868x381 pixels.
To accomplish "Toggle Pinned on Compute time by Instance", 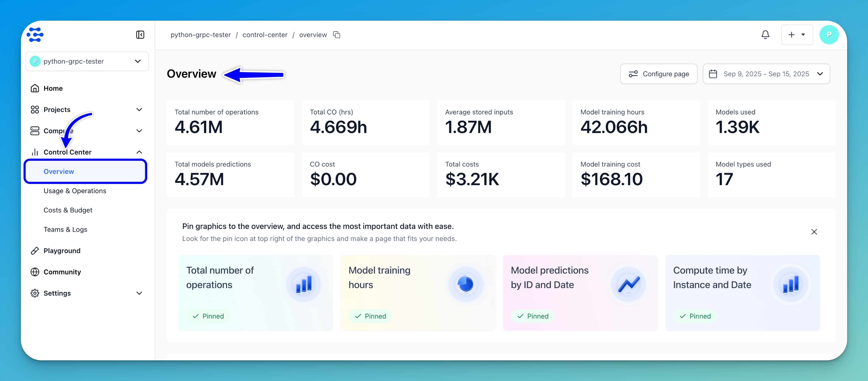I will [695, 316].
